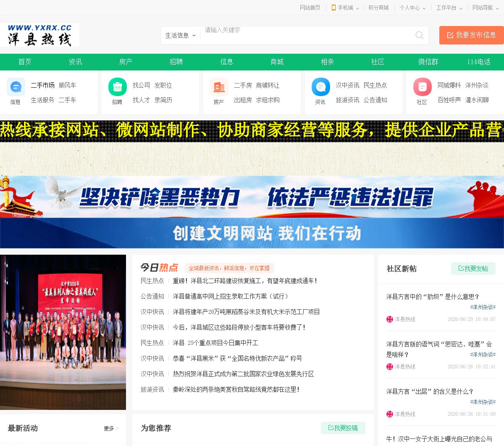Open the 求租求购 link

pyautogui.click(x=268, y=100)
